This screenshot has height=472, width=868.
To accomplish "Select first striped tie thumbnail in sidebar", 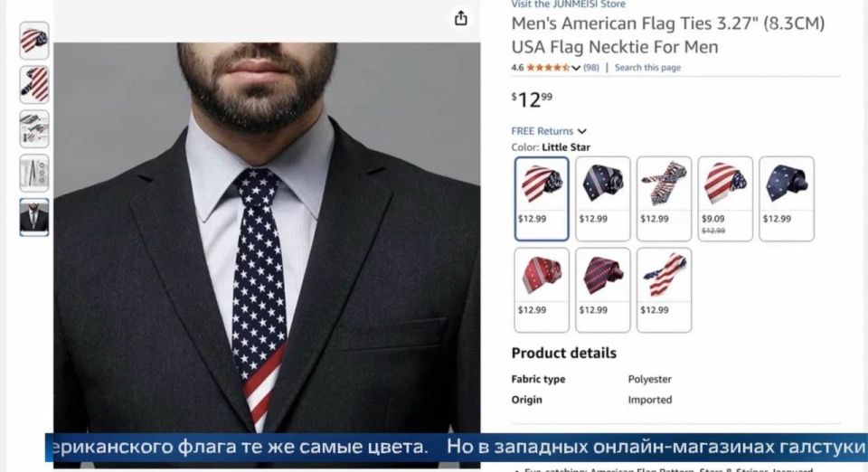I will tap(34, 41).
